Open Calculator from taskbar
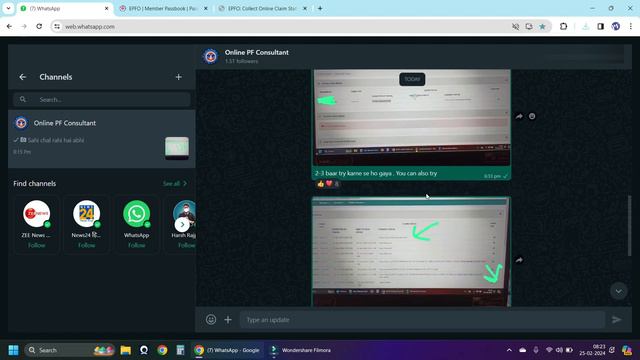 click(180, 350)
